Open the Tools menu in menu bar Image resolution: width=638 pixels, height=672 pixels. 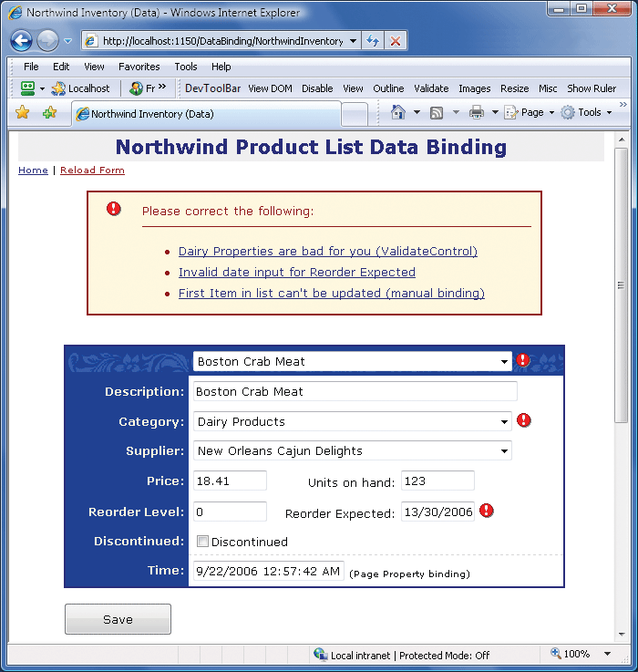186,67
